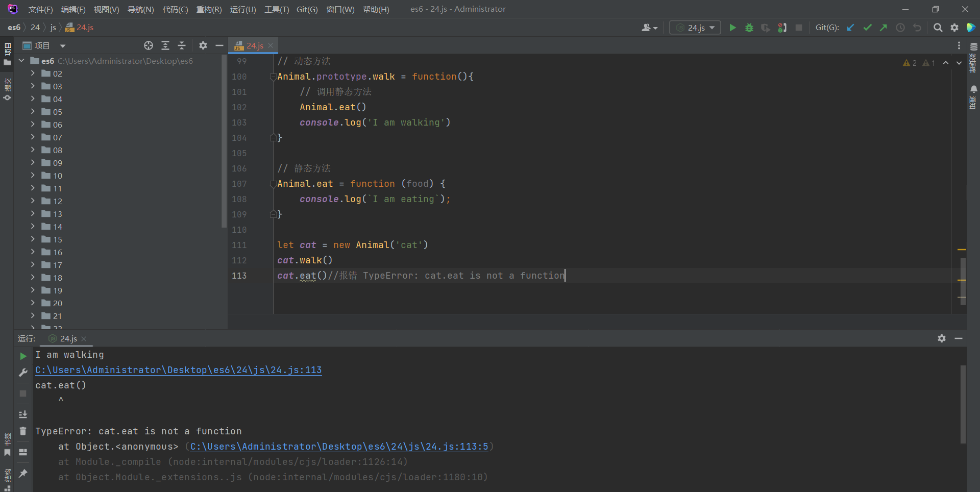Open project panel options gear

[x=203, y=45]
